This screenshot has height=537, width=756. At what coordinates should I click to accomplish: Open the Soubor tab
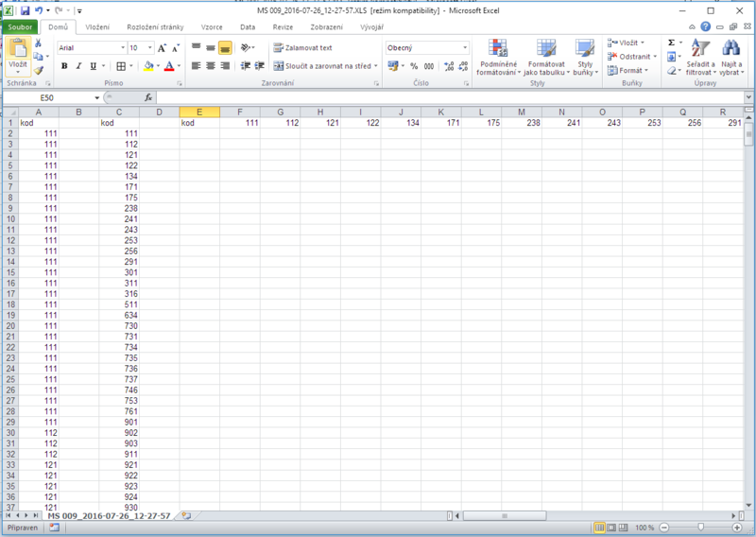pos(20,27)
